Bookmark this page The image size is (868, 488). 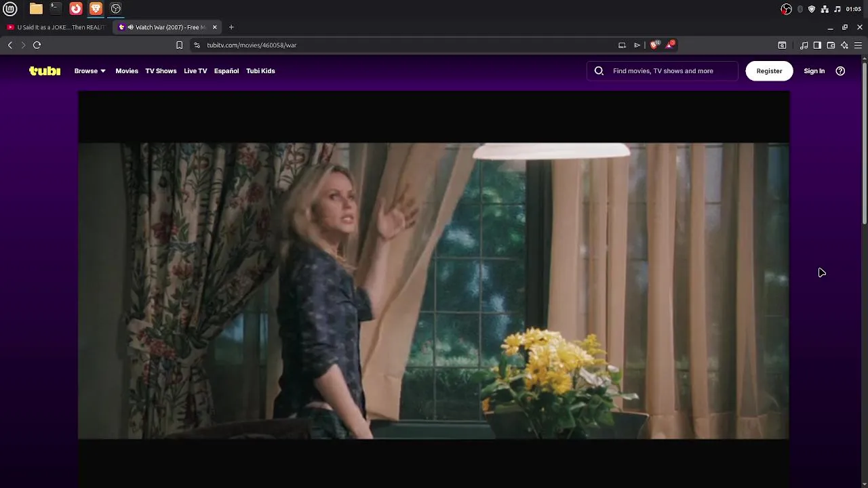point(179,45)
